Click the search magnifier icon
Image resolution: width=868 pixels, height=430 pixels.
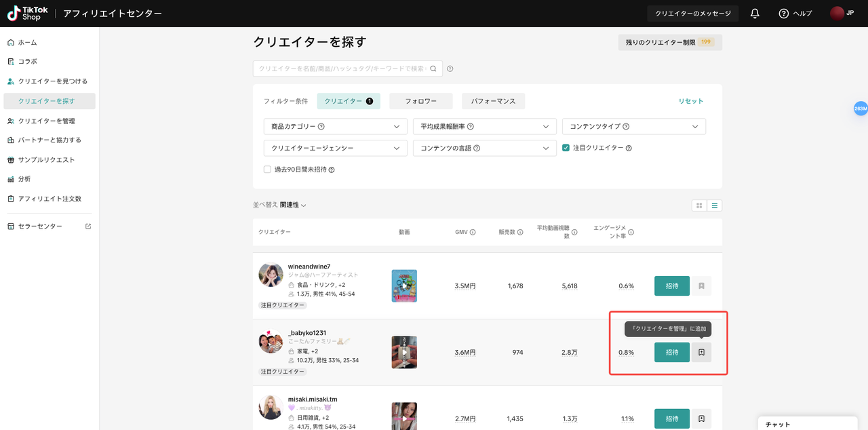coord(433,69)
